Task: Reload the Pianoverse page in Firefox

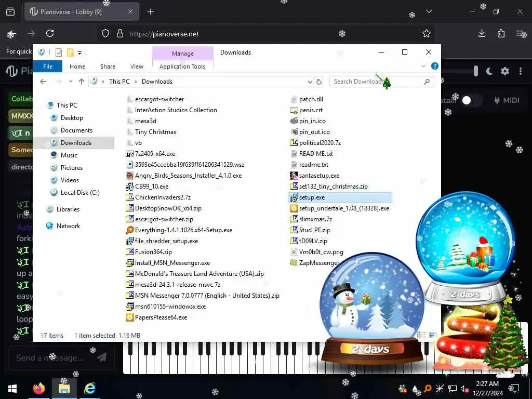Action: pyautogui.click(x=50, y=33)
